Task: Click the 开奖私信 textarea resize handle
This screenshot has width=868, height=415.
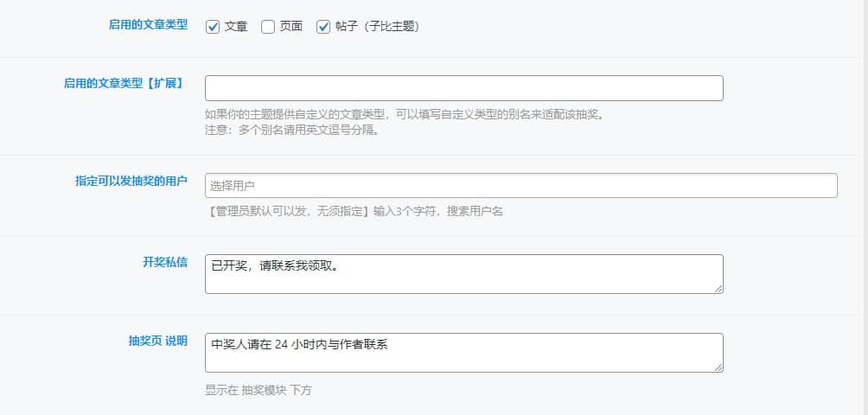Action: pyautogui.click(x=718, y=289)
